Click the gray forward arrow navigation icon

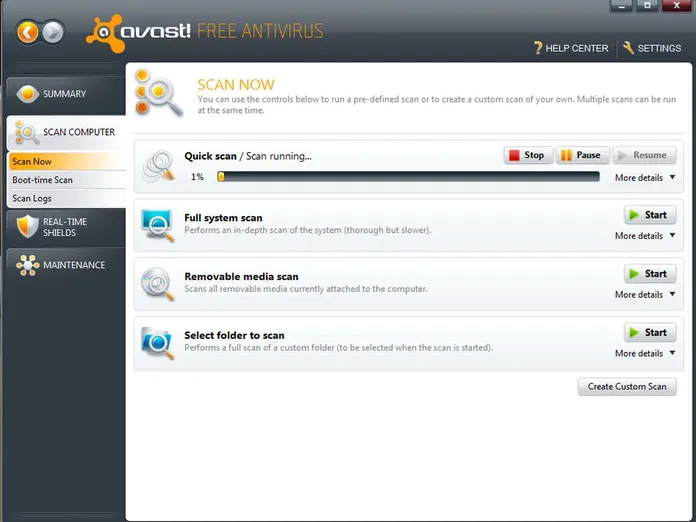(x=53, y=32)
